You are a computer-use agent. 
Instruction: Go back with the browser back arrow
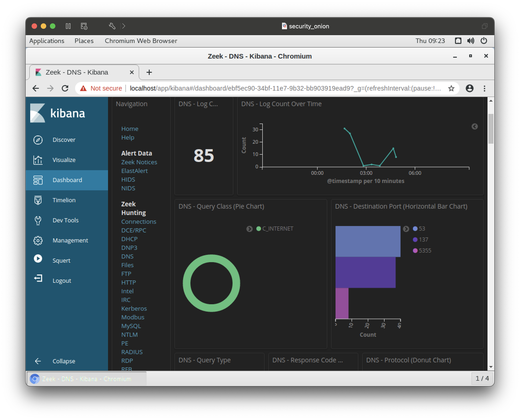click(x=36, y=88)
